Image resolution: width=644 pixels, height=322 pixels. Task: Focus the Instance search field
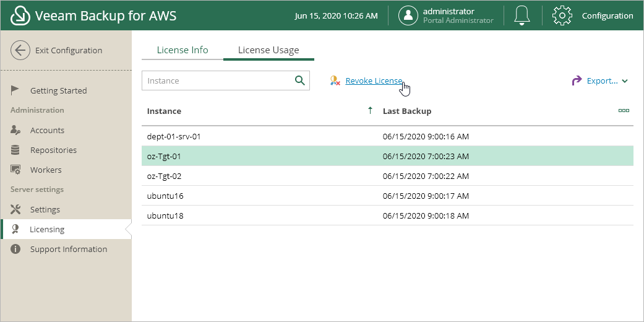point(217,80)
